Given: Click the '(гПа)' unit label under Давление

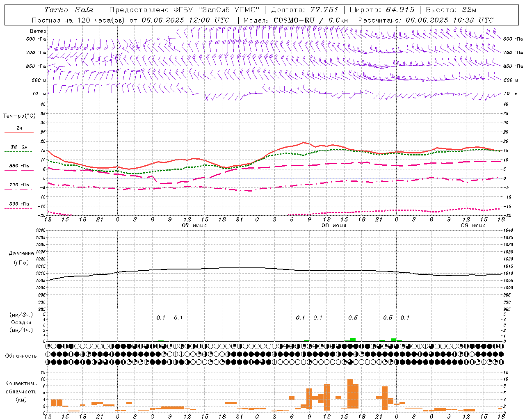Looking at the screenshot, I should tap(21, 262).
